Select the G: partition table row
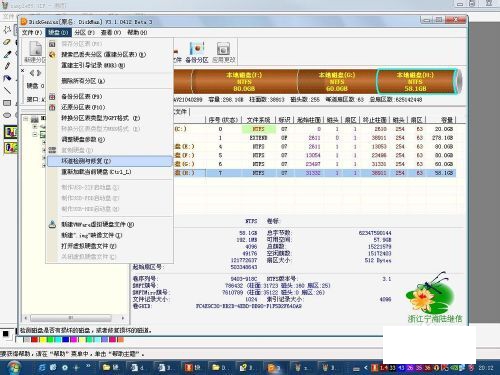 [x=315, y=164]
